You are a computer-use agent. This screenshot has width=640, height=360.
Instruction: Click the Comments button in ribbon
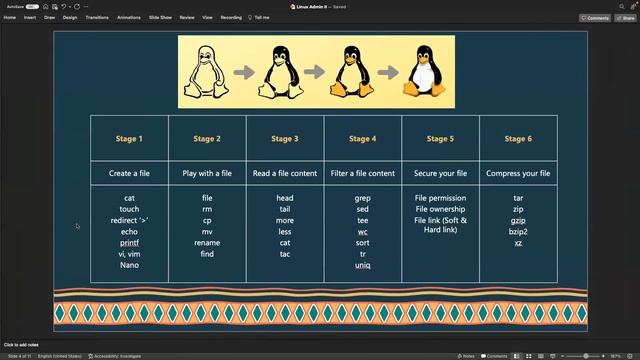[595, 18]
